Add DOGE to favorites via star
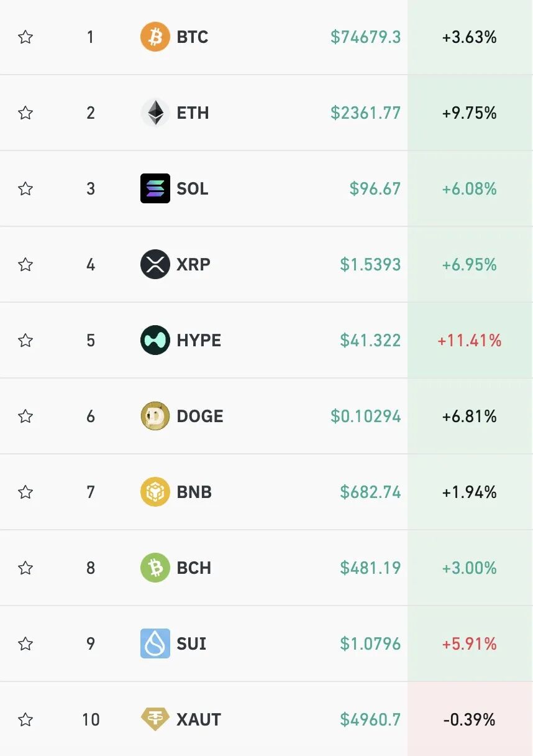 click(x=25, y=416)
